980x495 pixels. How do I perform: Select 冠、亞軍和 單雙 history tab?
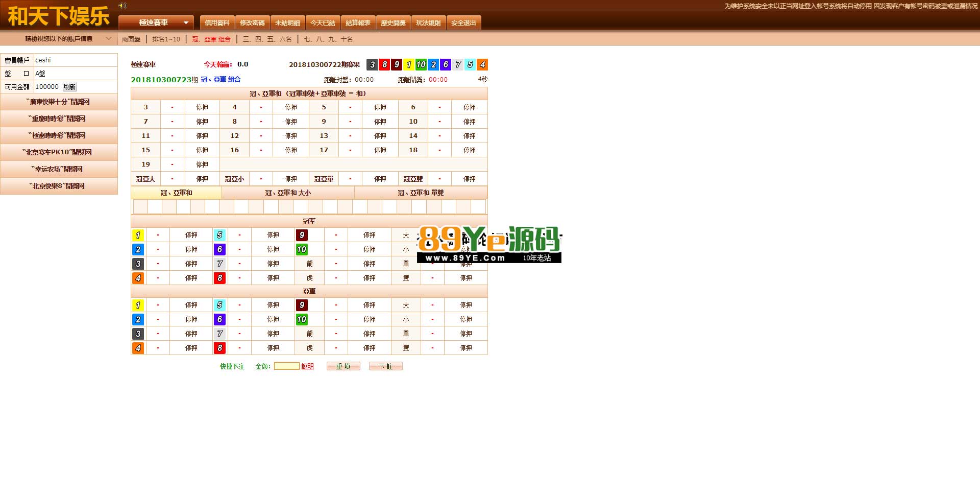tap(421, 193)
